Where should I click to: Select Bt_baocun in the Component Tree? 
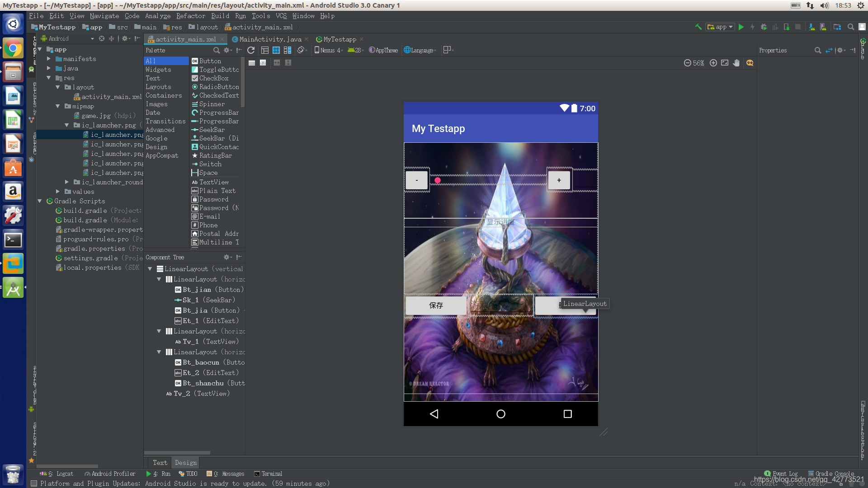(201, 362)
